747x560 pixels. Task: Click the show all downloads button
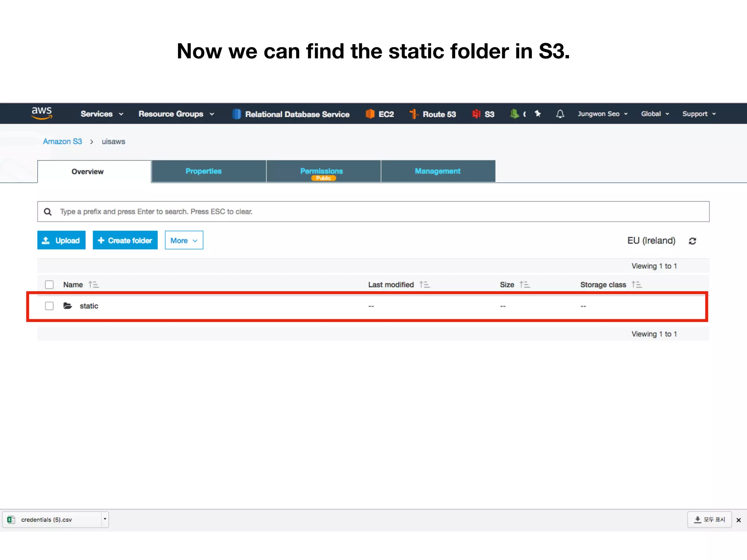709,520
